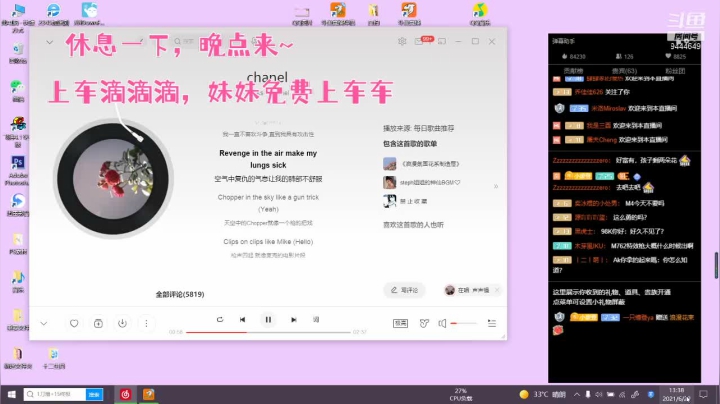Open the Recycle Bin desktop icon

17,53
